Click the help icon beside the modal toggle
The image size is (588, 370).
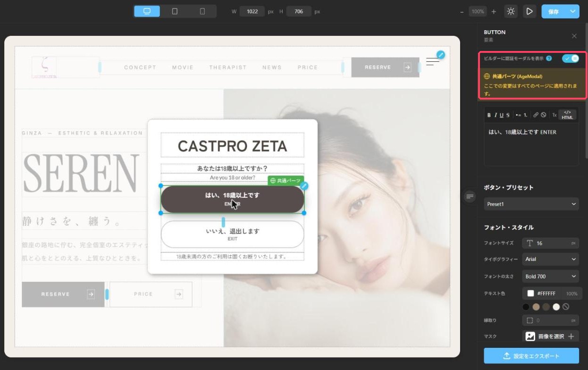pos(549,59)
